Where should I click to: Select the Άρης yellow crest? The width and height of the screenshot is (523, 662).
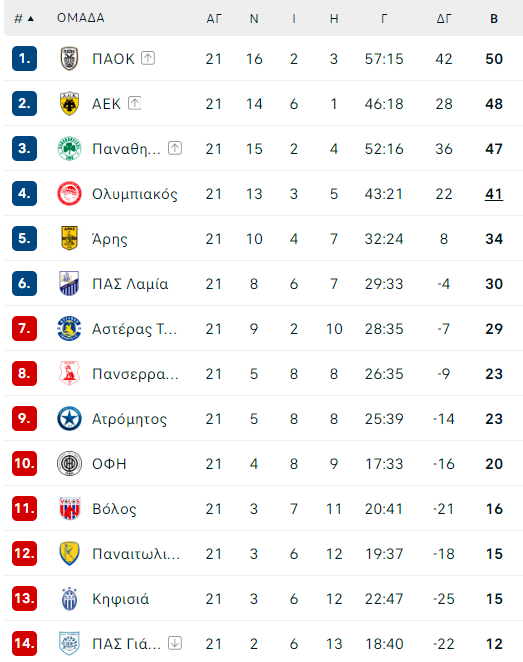point(69,239)
